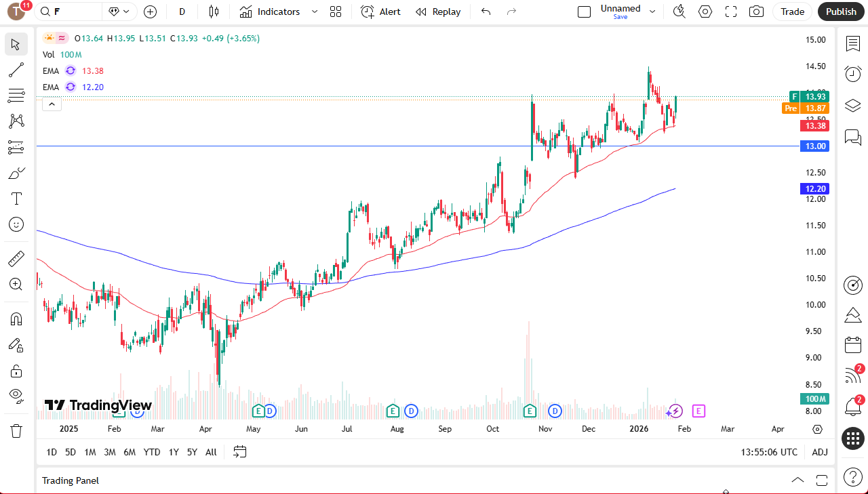Open the object tree layers panel
The width and height of the screenshot is (868, 494).
coord(852,105)
